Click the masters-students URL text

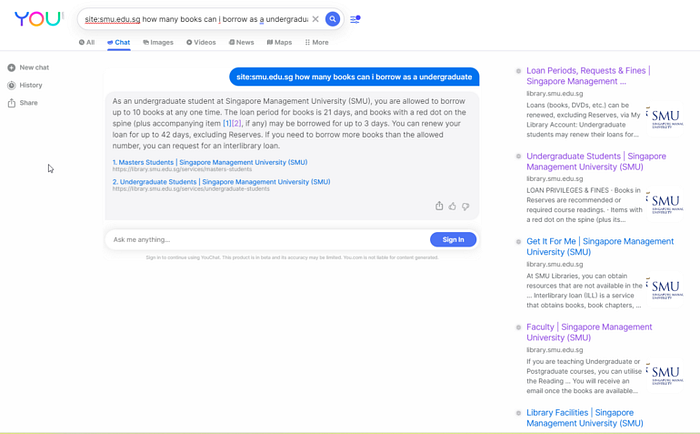click(182, 170)
